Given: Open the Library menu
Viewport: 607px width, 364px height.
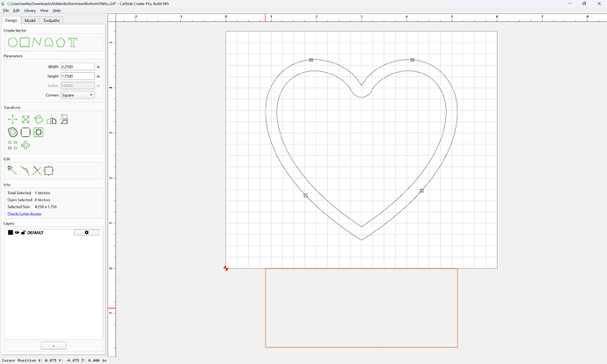Looking at the screenshot, I should (x=30, y=11).
